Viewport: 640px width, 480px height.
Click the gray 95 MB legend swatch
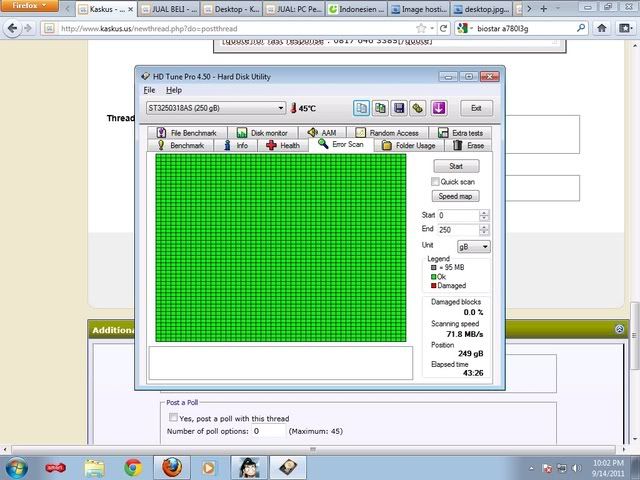tap(433, 268)
